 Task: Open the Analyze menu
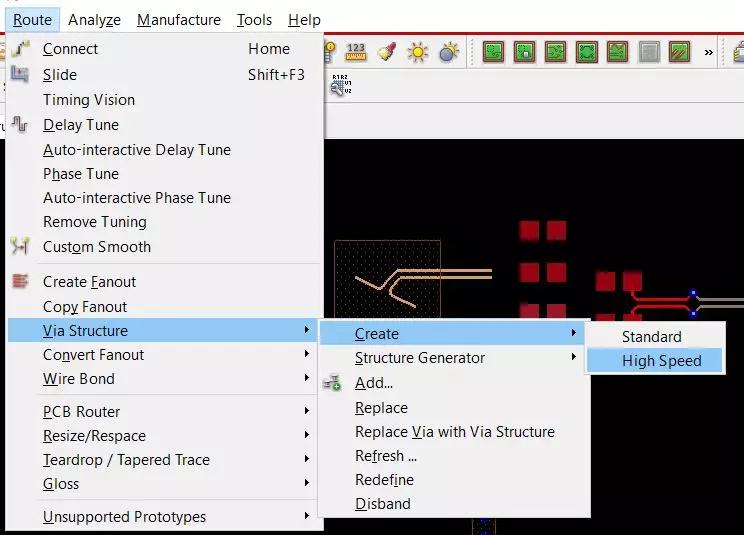[94, 20]
